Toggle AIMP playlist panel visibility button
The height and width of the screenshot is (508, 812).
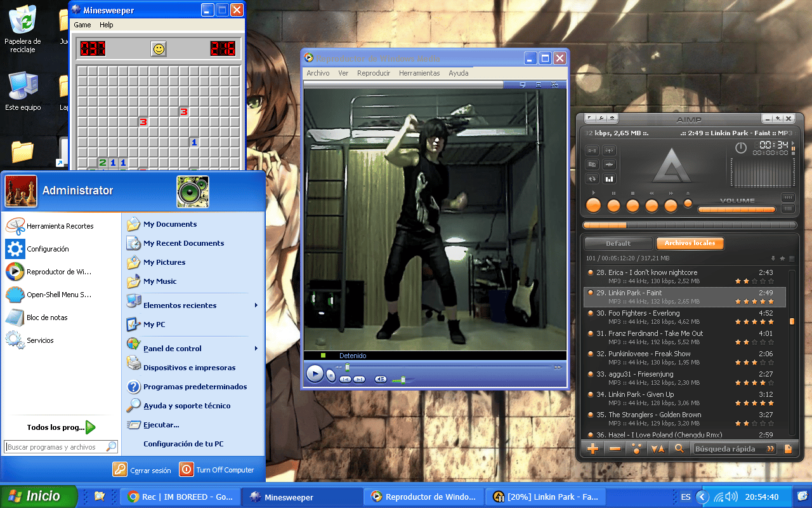coord(788,208)
